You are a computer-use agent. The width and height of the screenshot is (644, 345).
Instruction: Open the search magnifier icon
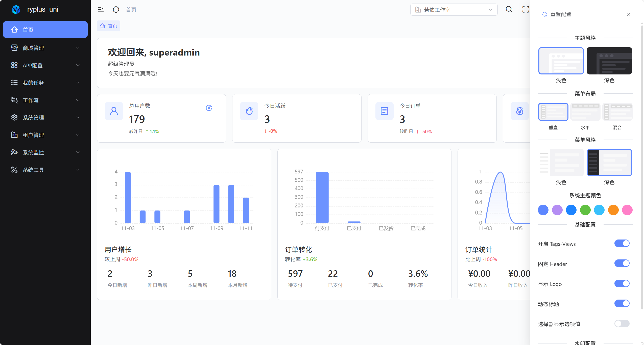(x=509, y=10)
